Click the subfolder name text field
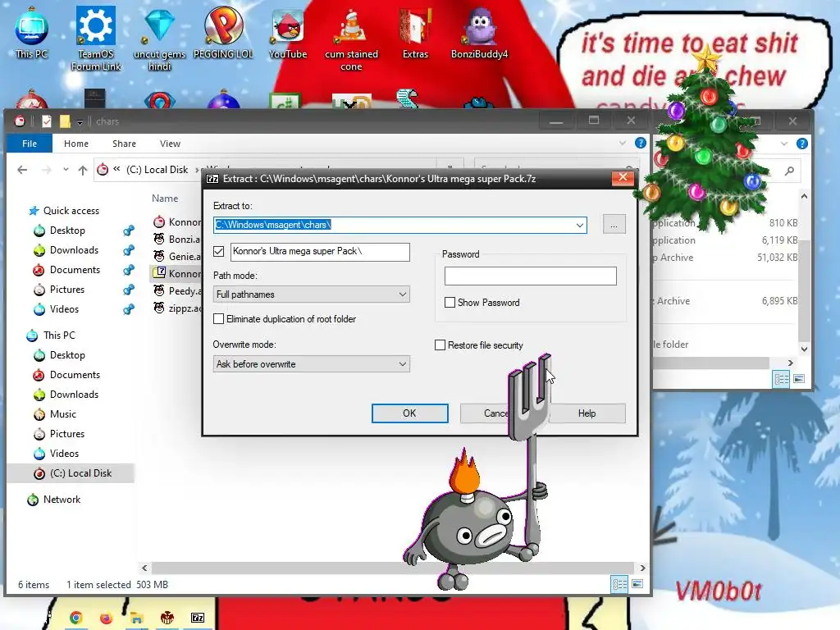Screen dimensions: 840x630 point(321,251)
